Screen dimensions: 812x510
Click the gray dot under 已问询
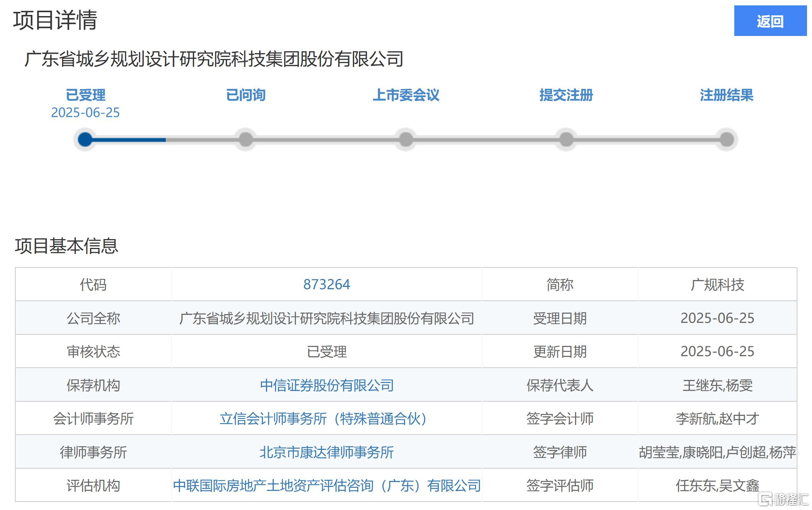click(x=245, y=139)
